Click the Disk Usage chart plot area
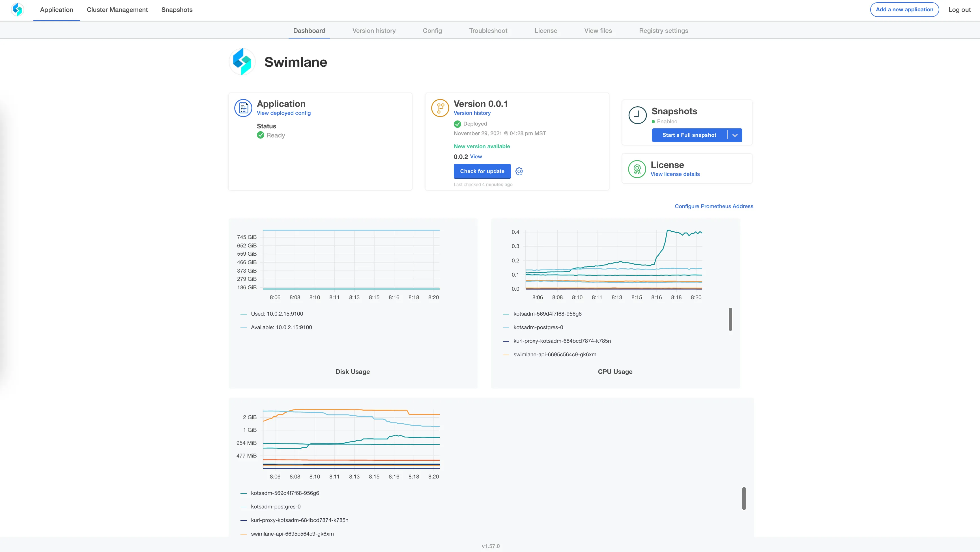Viewport: 980px width, 552px height. pyautogui.click(x=351, y=260)
